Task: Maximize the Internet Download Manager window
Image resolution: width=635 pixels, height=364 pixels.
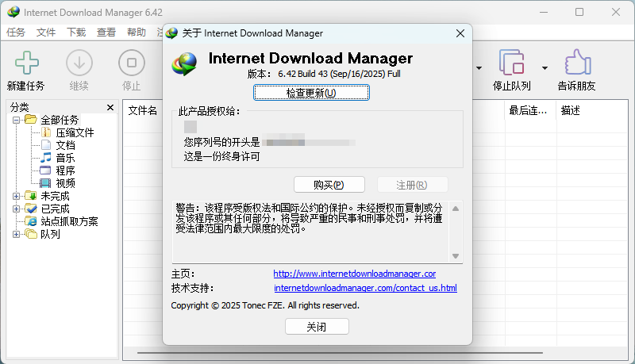Action: click(579, 12)
